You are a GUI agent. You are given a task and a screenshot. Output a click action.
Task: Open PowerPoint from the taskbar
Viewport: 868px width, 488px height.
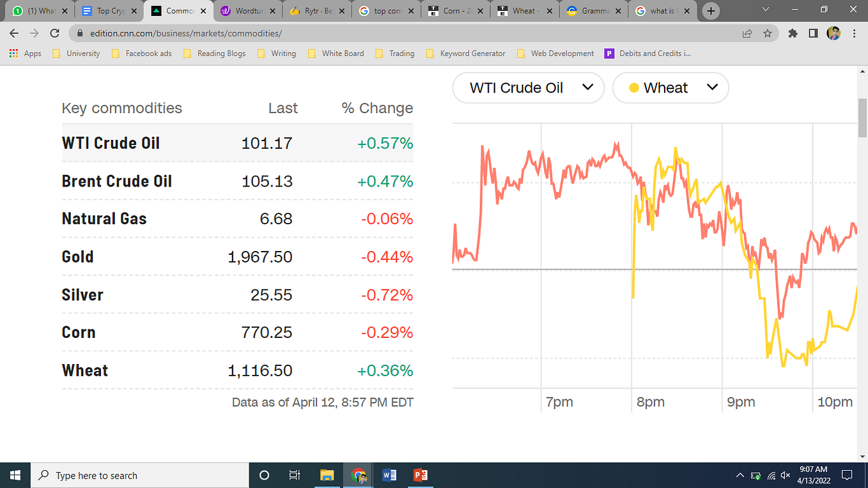point(421,475)
